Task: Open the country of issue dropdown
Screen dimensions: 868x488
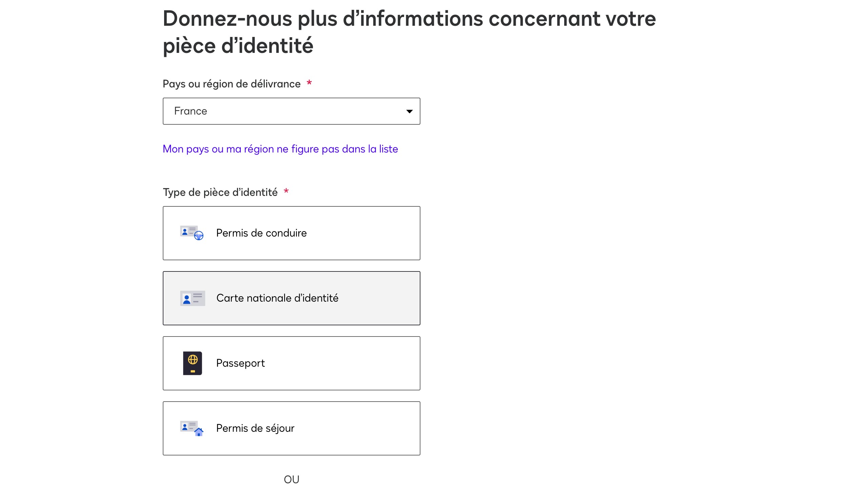Action: point(291,111)
